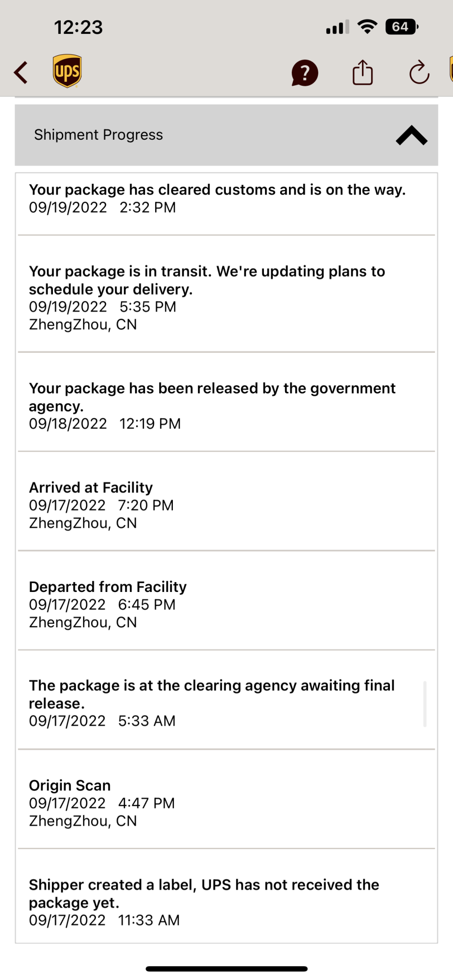Tap the cellular signal bars
The image size is (453, 980).
pos(337,27)
